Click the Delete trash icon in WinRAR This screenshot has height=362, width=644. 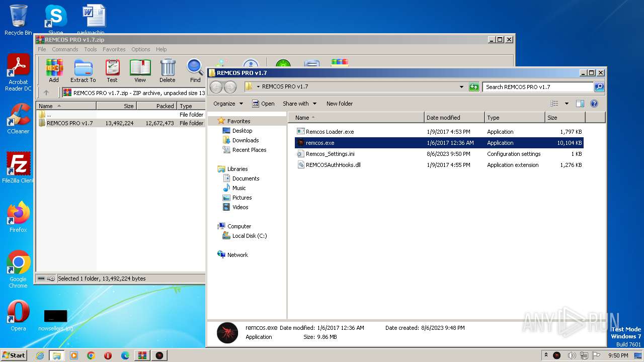tap(168, 71)
